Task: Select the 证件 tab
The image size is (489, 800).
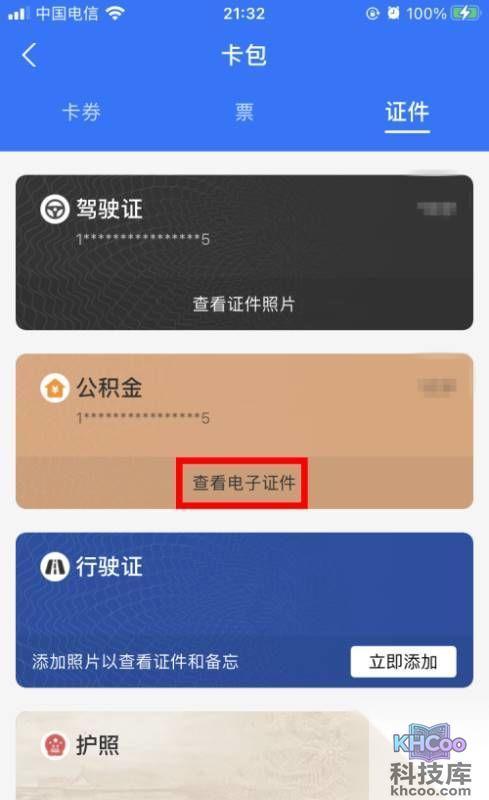Action: (407, 112)
